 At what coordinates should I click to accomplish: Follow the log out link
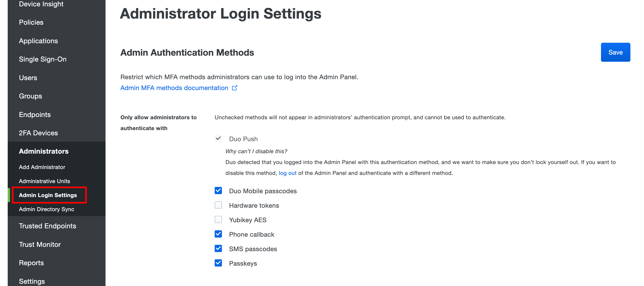pyautogui.click(x=288, y=173)
